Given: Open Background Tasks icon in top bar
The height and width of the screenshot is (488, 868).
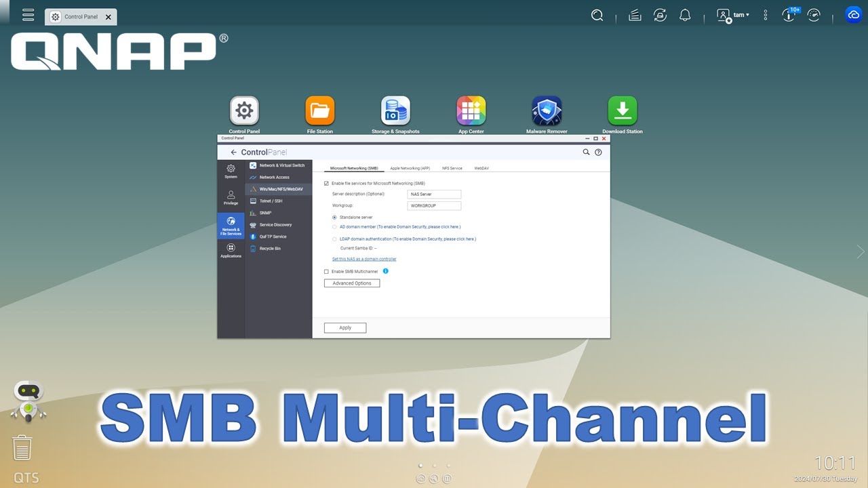Looking at the screenshot, I should pyautogui.click(x=635, y=15).
